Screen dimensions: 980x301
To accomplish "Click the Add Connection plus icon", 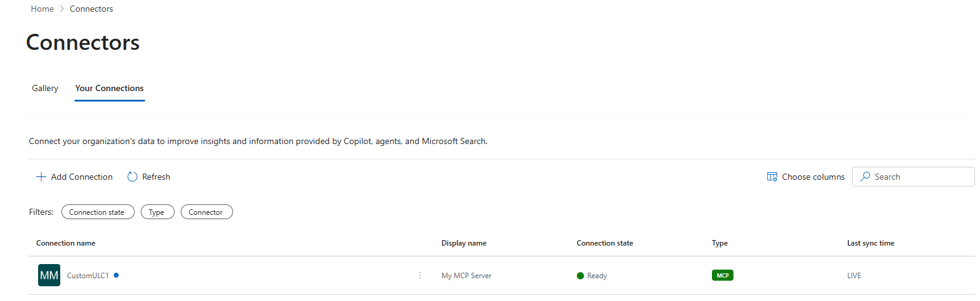I will click(x=41, y=177).
